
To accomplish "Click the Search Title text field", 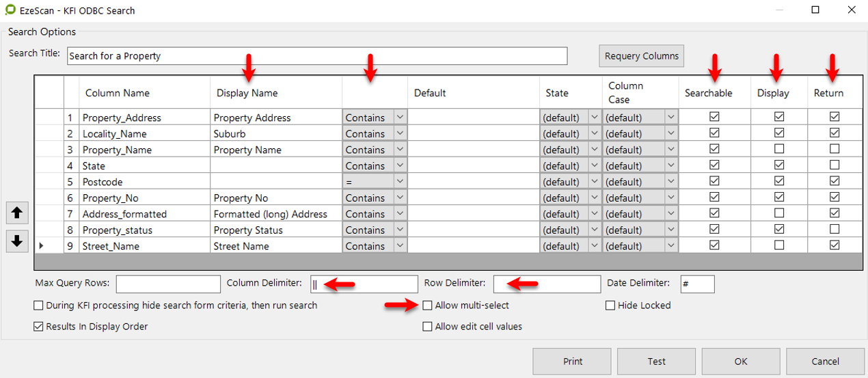I will click(317, 56).
